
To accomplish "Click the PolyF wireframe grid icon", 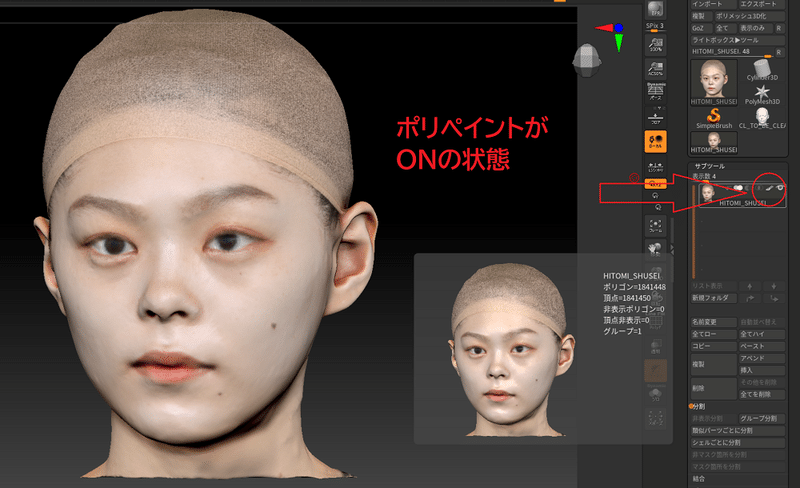I will pyautogui.click(x=656, y=322).
